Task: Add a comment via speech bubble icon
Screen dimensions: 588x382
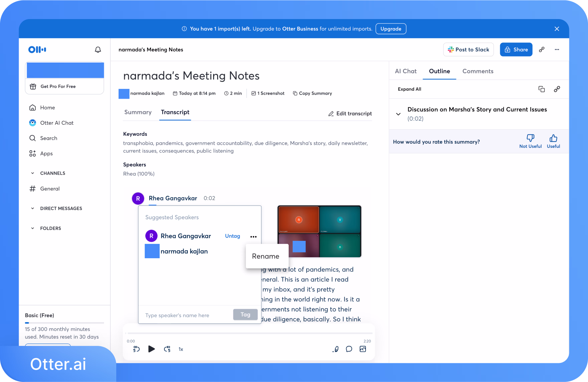Action: pyautogui.click(x=349, y=349)
